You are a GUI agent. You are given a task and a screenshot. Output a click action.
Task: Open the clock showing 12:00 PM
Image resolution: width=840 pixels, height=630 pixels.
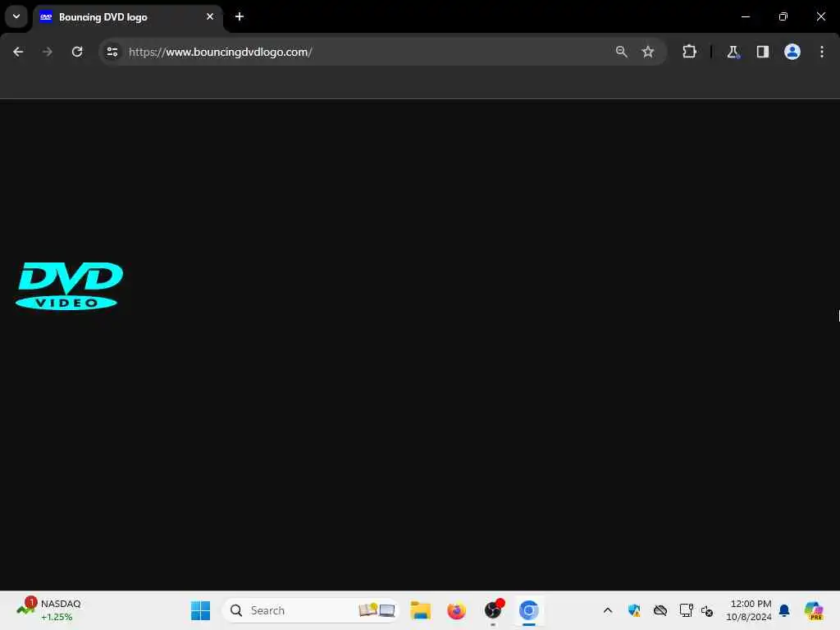(x=748, y=610)
